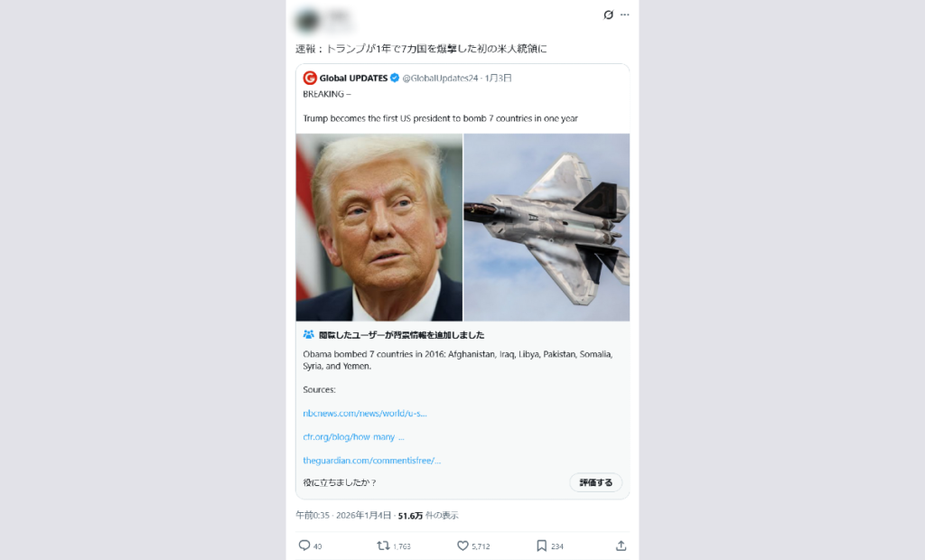Click the 評価する rate button

pos(596,482)
